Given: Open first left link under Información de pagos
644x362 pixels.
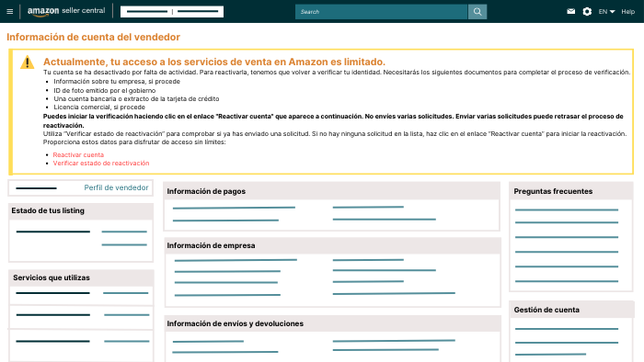Looking at the screenshot, I should 234,208.
